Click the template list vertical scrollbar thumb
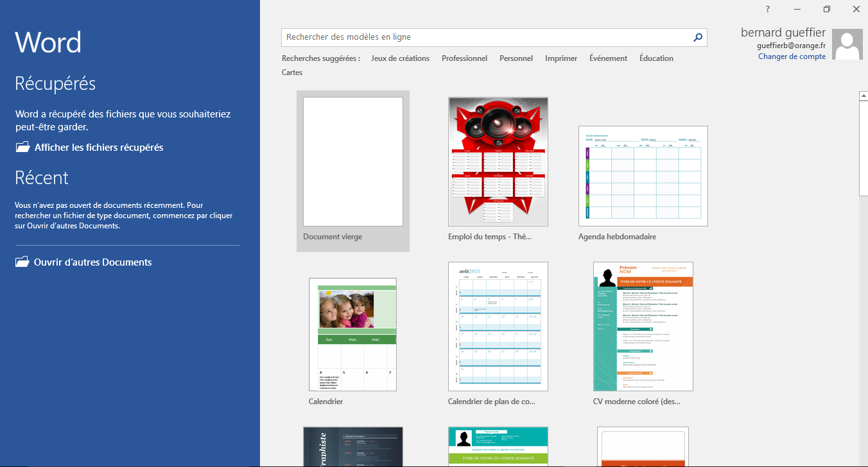868x467 pixels. [864, 148]
